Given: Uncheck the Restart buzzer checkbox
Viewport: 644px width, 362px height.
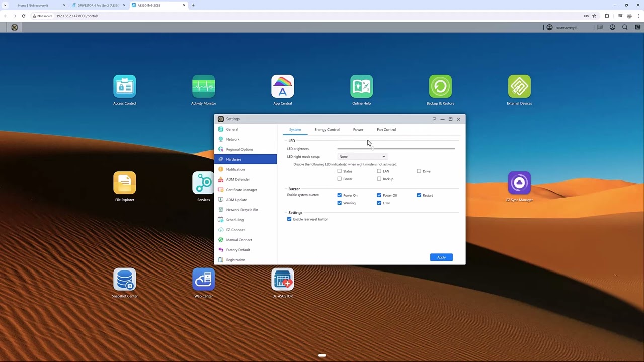Looking at the screenshot, I should [419, 195].
